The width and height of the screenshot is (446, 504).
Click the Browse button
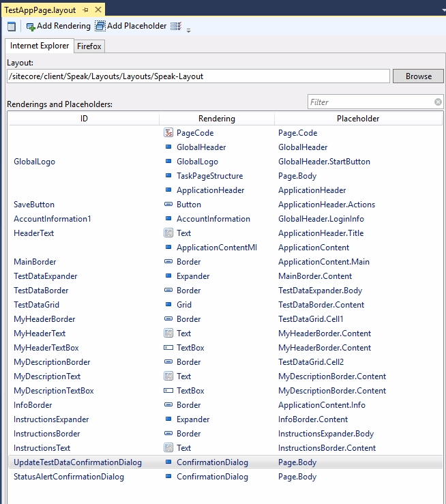point(418,76)
